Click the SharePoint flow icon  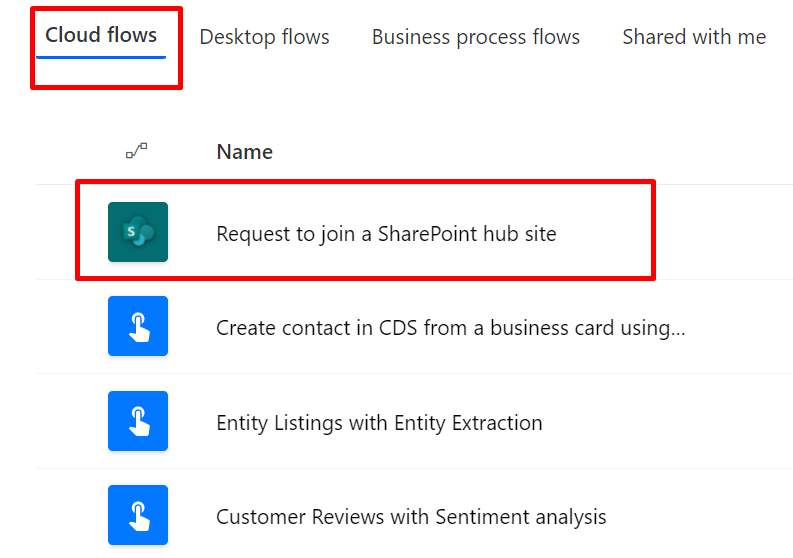[138, 232]
